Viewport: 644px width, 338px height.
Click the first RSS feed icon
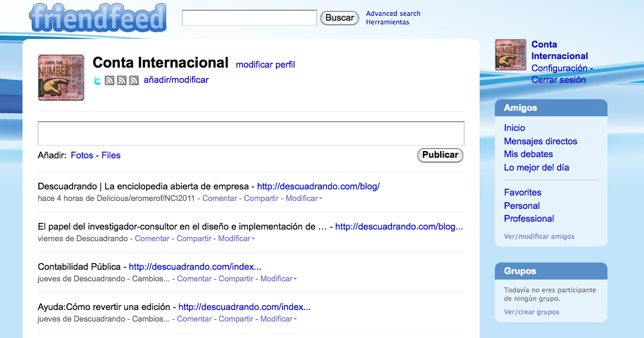(109, 80)
